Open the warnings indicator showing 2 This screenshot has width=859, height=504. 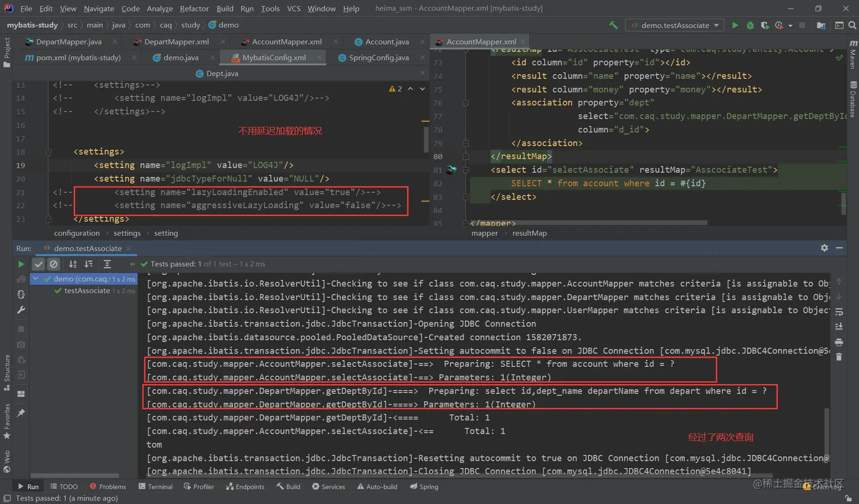point(395,89)
